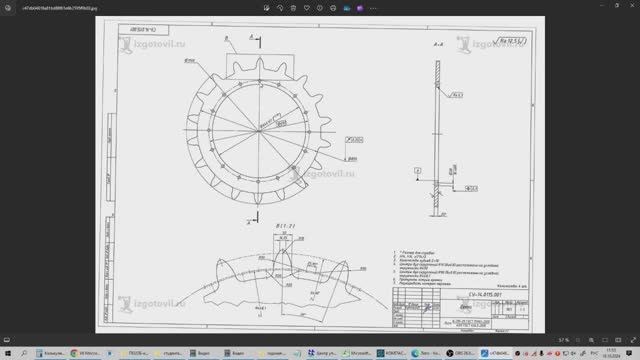
Task: Click the small square icon next to 37%
Action: click(x=578, y=340)
